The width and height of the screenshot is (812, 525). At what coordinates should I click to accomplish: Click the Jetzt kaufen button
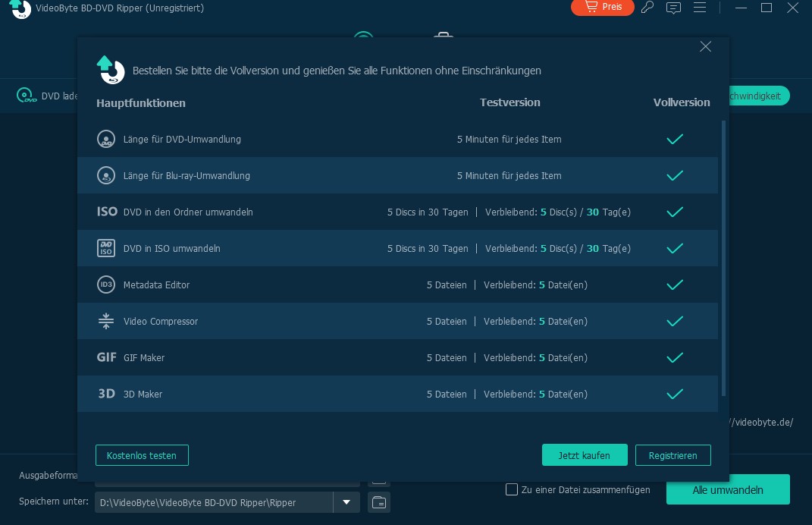click(585, 455)
